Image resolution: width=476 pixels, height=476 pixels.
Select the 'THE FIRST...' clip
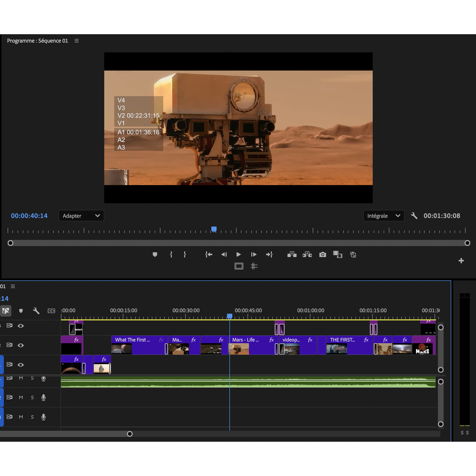coord(349,345)
